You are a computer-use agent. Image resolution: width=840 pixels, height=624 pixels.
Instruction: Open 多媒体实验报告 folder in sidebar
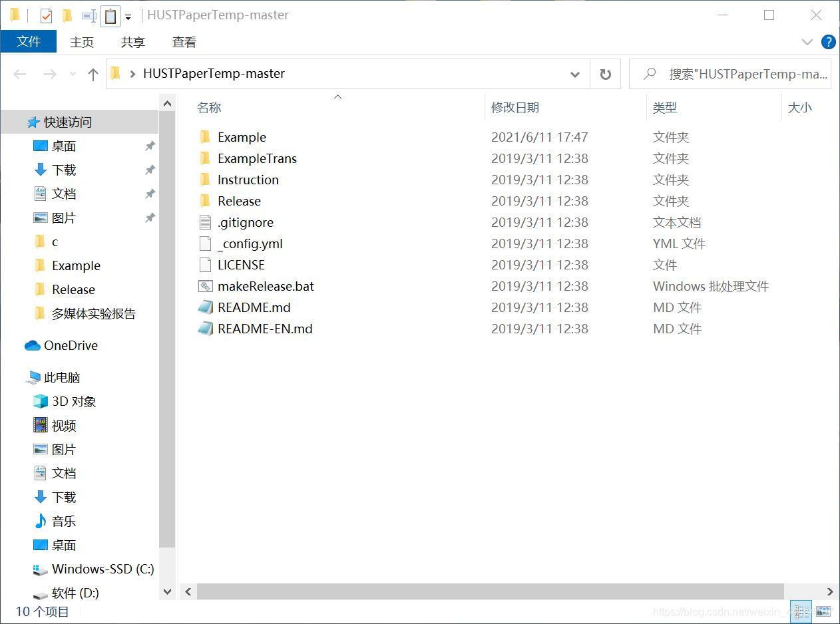(x=85, y=313)
